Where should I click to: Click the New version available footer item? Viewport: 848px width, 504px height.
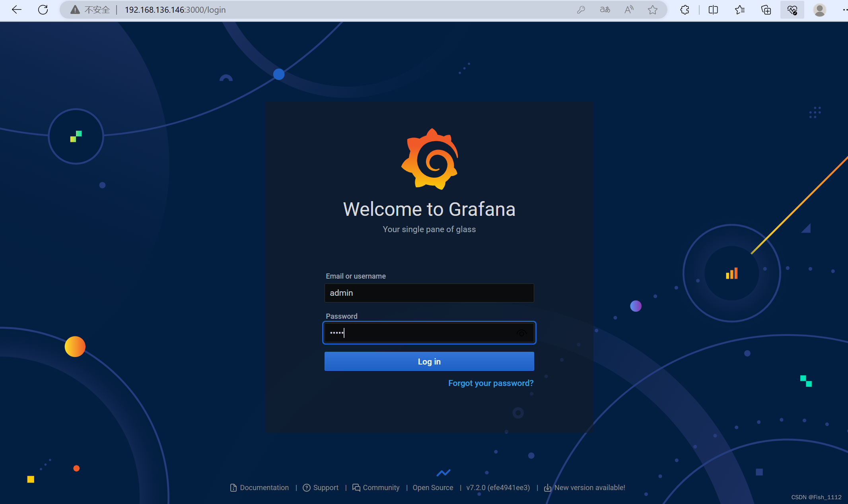tap(585, 487)
